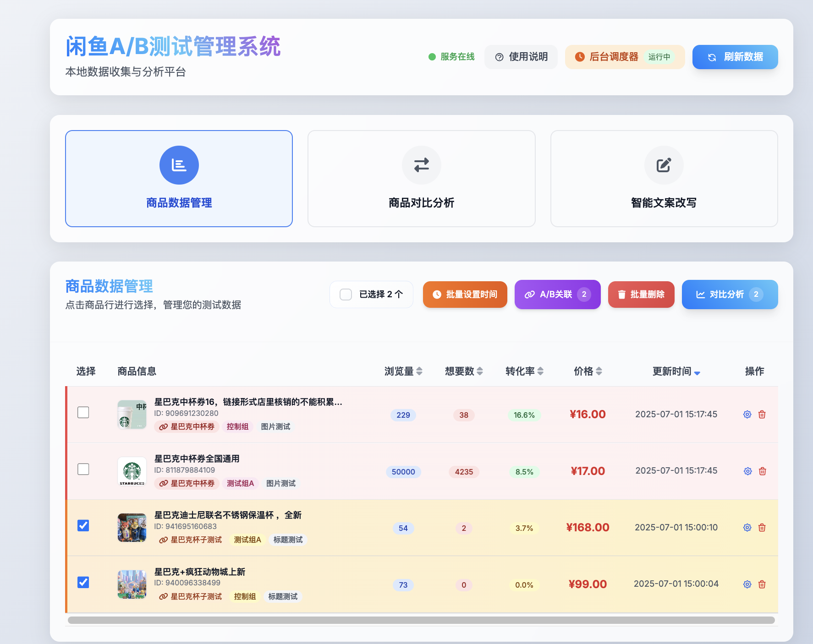Sort products by 转化率 column

540,371
